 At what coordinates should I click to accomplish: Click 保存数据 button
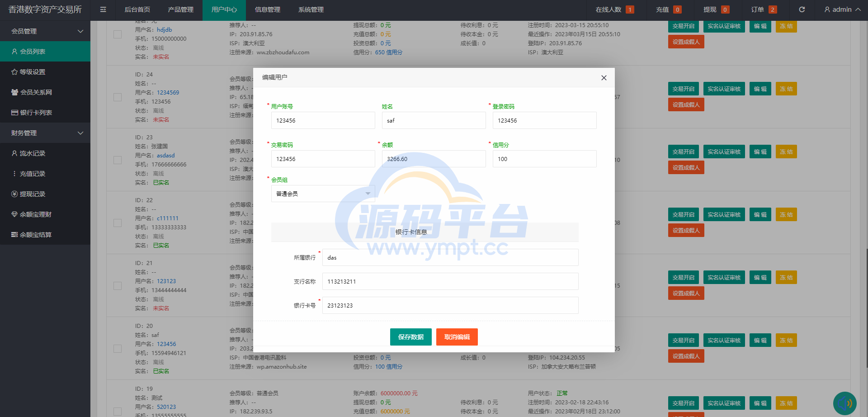411,337
